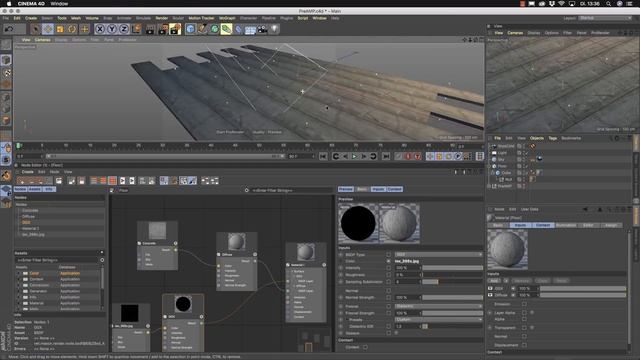
Task: Open the BSDF Type dropdown
Action: pyautogui.click(x=438, y=254)
